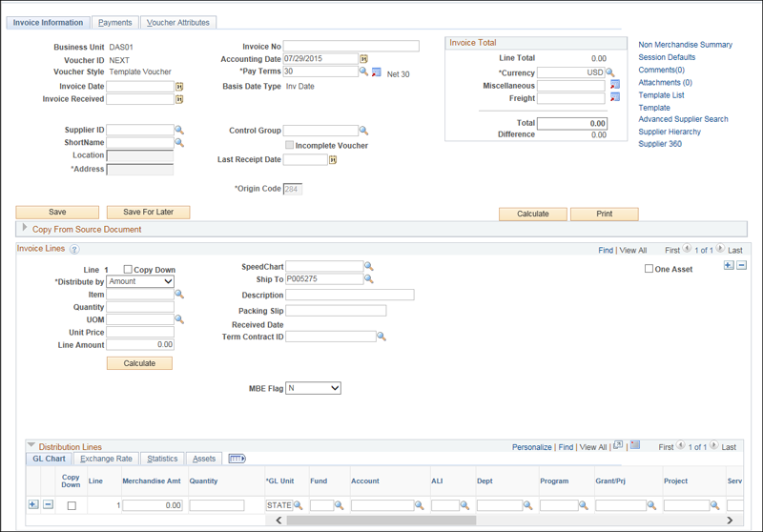Screen dimensions: 763x532
Task: Open Non Merchandise Summary link
Action: point(685,45)
